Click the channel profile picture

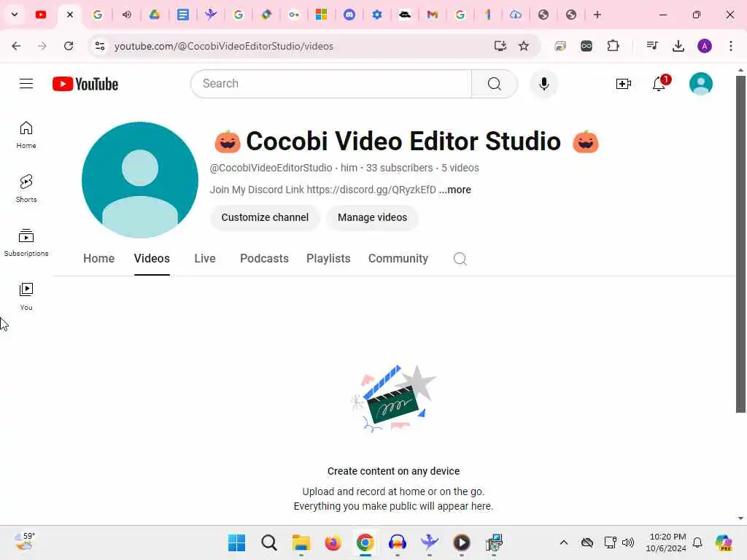[139, 180]
